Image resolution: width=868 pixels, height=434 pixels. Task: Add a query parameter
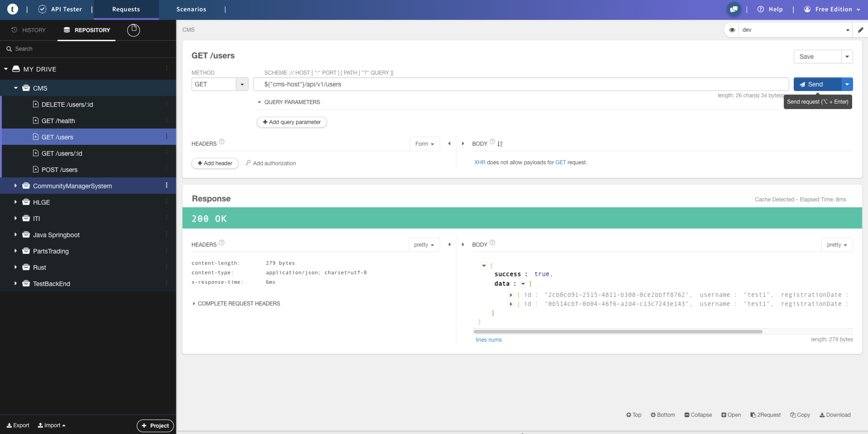[x=291, y=122]
